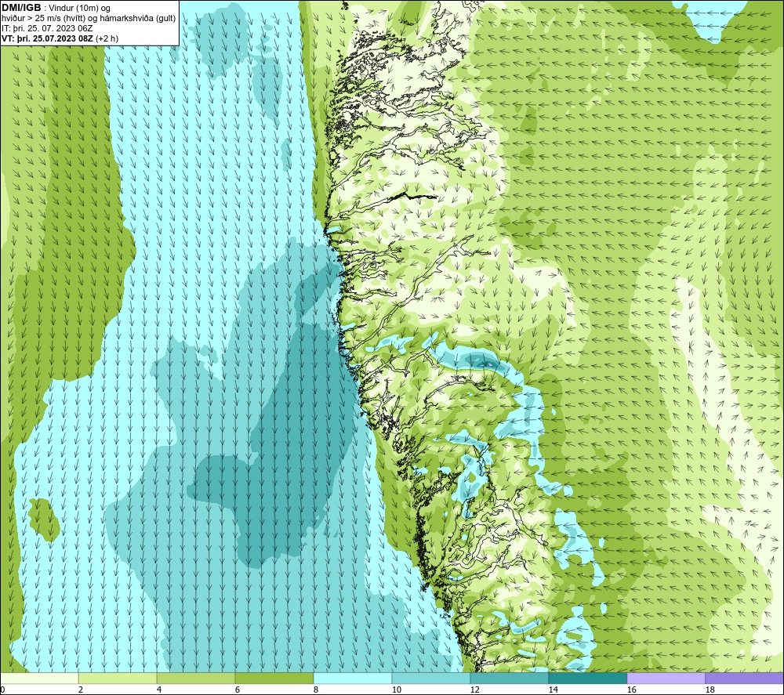
Task: Click the 2–4 m/s light green swatch
Action: click(x=118, y=678)
